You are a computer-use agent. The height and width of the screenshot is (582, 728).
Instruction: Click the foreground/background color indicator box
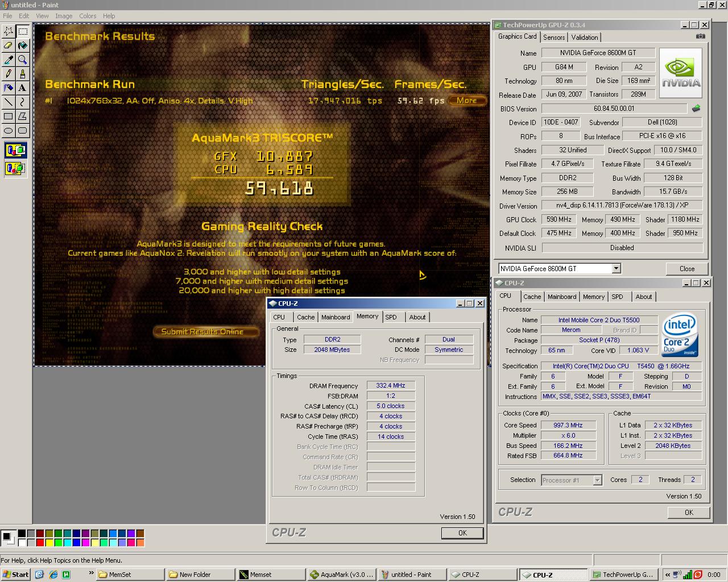9,537
